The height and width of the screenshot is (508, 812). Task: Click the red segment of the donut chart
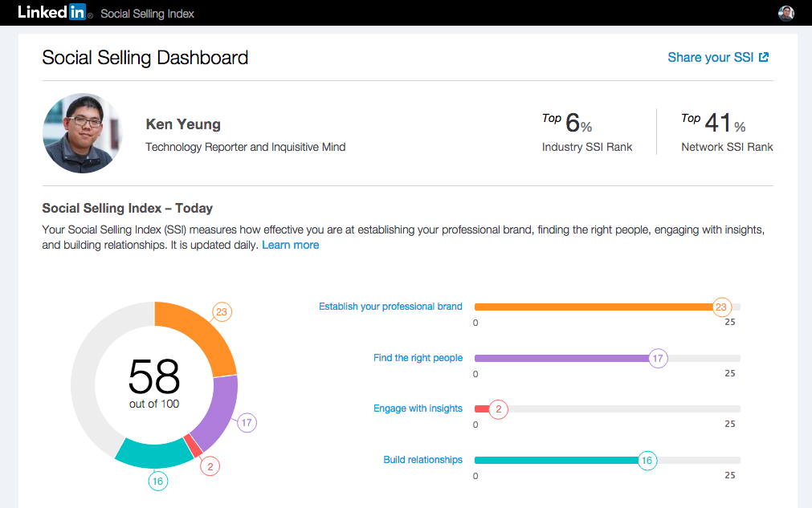tap(193, 446)
